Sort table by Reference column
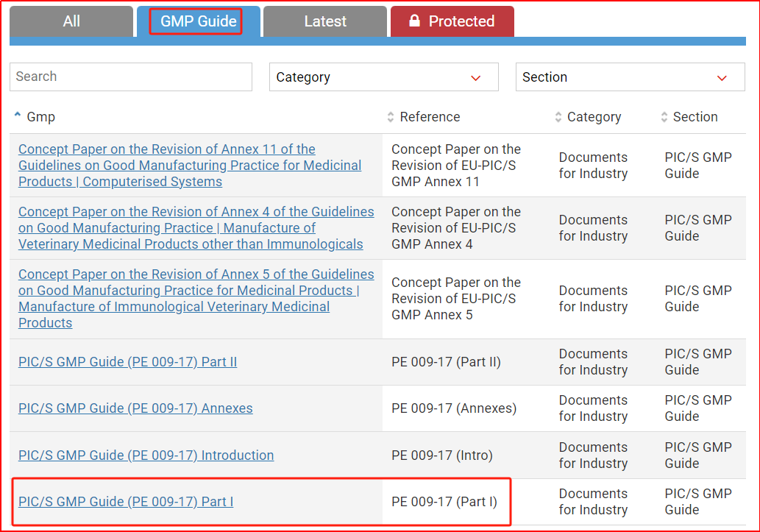This screenshot has width=760, height=532. [x=430, y=117]
